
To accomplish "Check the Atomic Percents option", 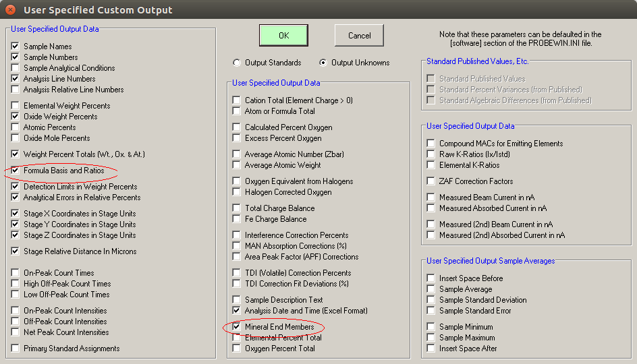I will click(x=16, y=127).
